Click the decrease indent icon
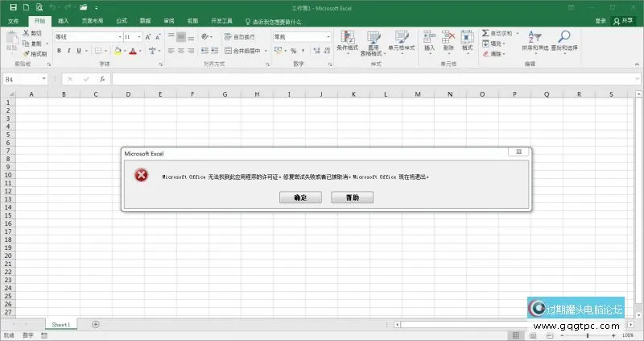The height and width of the screenshot is (341, 644). [204, 51]
